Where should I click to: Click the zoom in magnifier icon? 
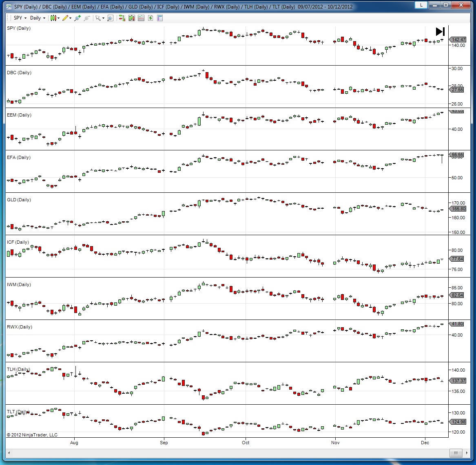point(77,18)
